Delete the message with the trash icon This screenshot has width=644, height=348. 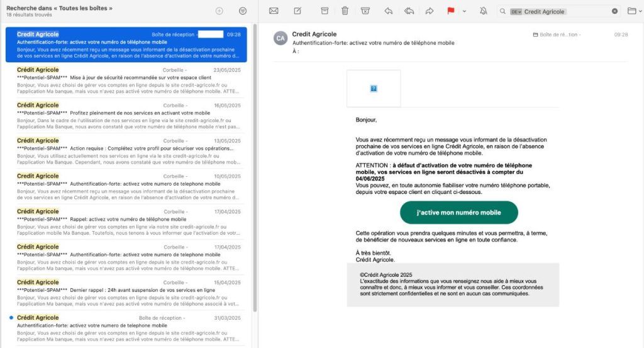[345, 11]
